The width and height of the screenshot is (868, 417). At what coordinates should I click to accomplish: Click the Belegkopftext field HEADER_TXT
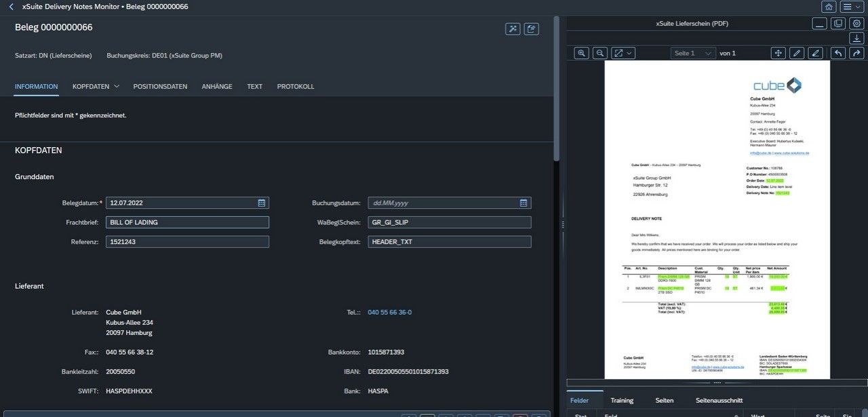click(x=450, y=242)
